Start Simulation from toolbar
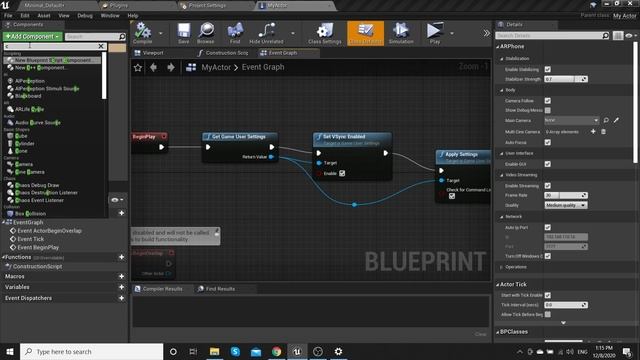Screen dimensions: 640x360 pos(401,33)
